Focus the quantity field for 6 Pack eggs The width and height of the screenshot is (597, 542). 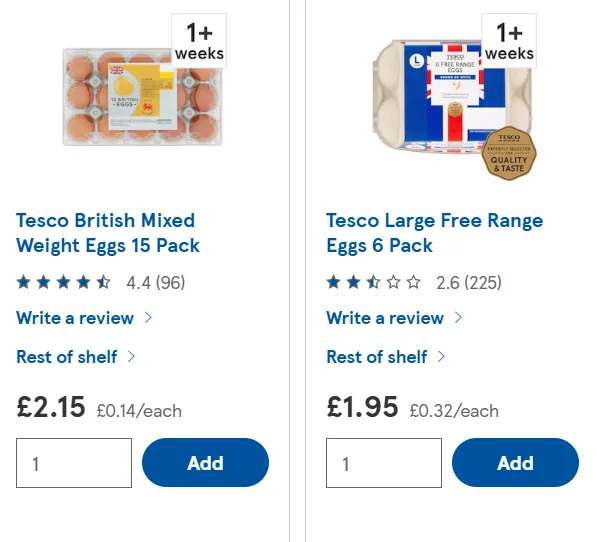[384, 463]
